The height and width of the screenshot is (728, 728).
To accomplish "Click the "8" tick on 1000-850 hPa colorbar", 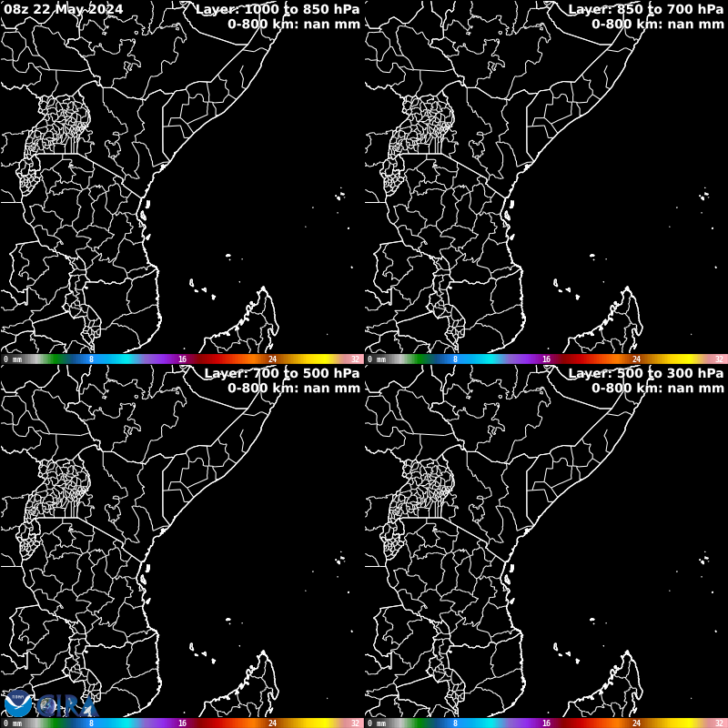I will point(92,359).
